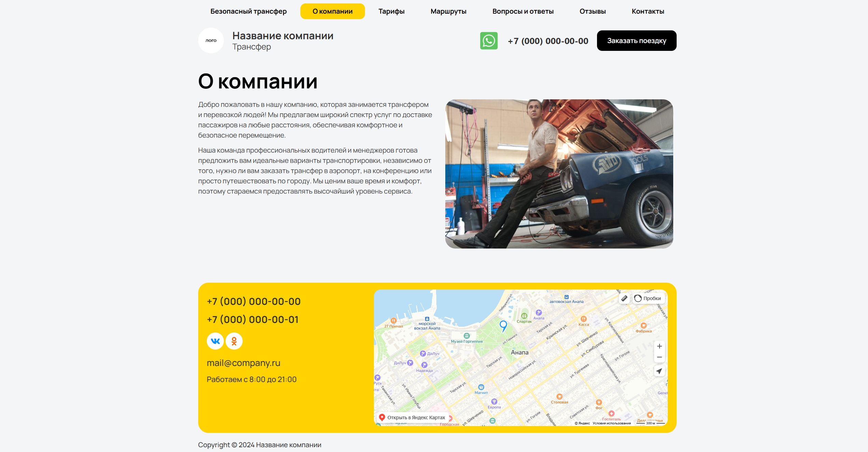Click the Copyright © 2024 footer text
This screenshot has height=452, width=868.
[x=260, y=445]
